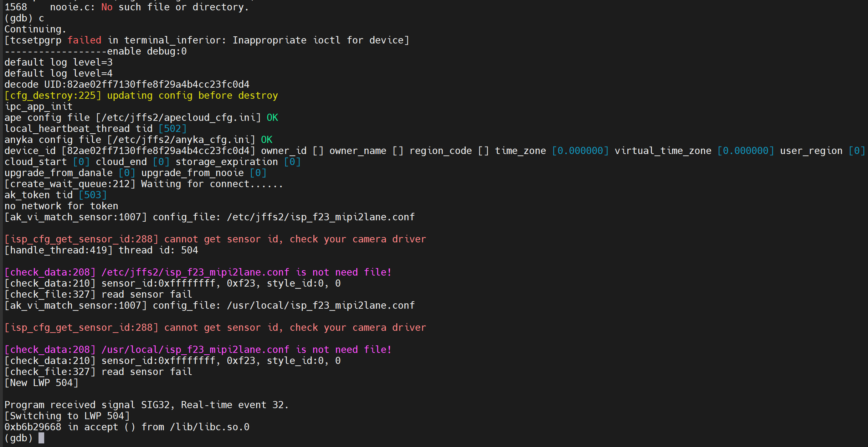Screen dimensions: 868x447
Task: Click the /etc/jffs2/apecloud_cfg.ini file path
Action: (178, 118)
